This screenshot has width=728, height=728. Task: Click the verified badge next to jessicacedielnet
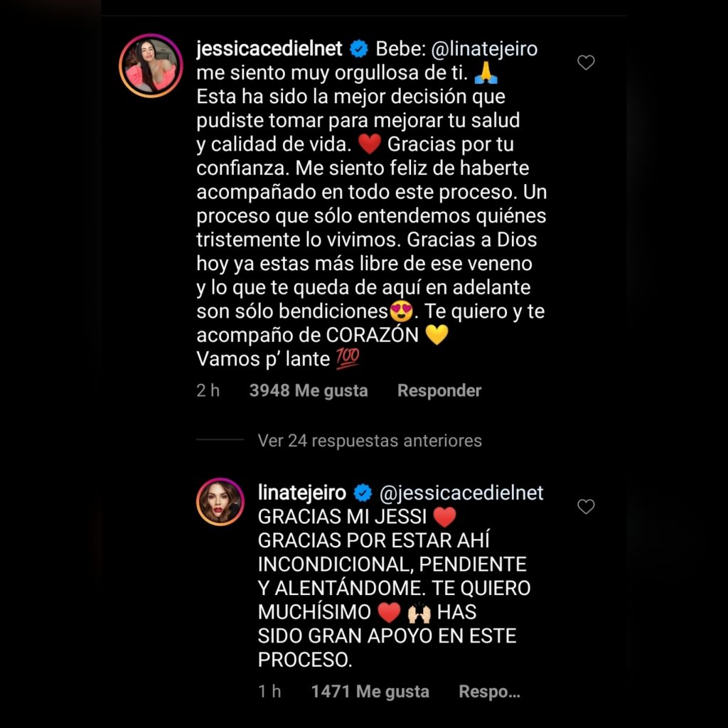[x=359, y=49]
